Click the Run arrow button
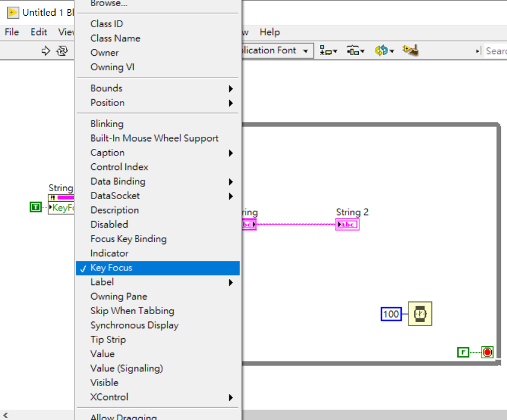Viewport: 507px width, 420px height. tap(45, 51)
